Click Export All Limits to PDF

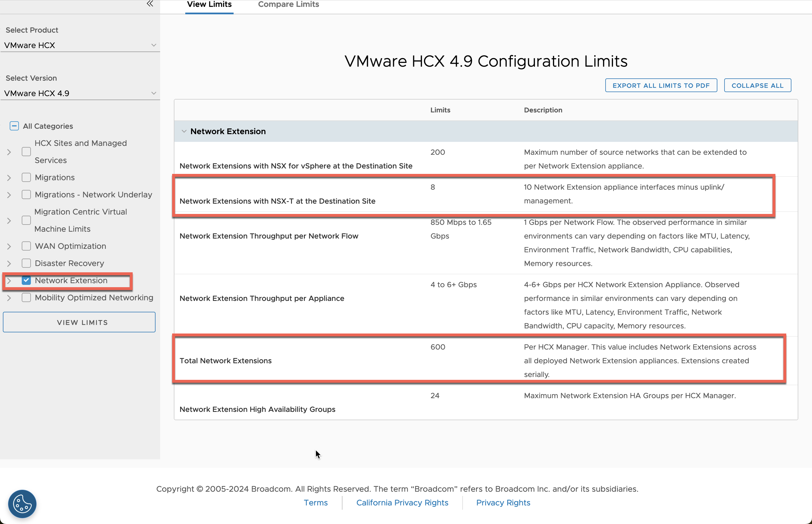661,85
